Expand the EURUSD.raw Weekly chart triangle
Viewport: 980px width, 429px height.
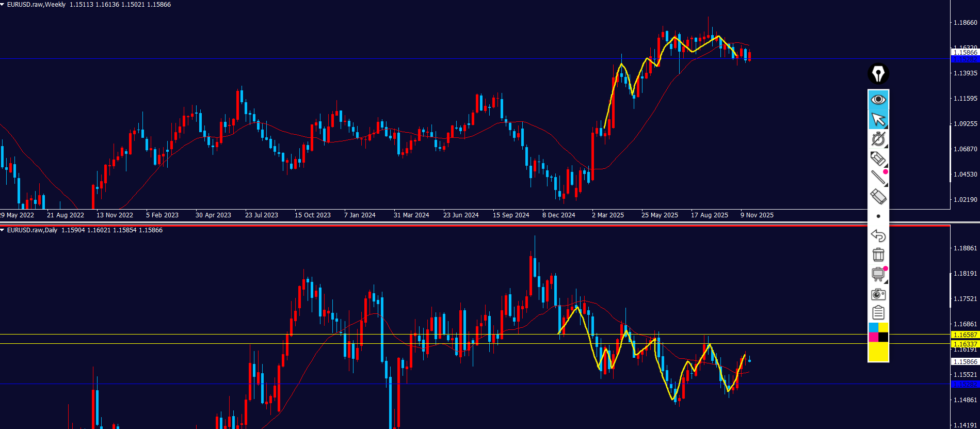(x=3, y=5)
